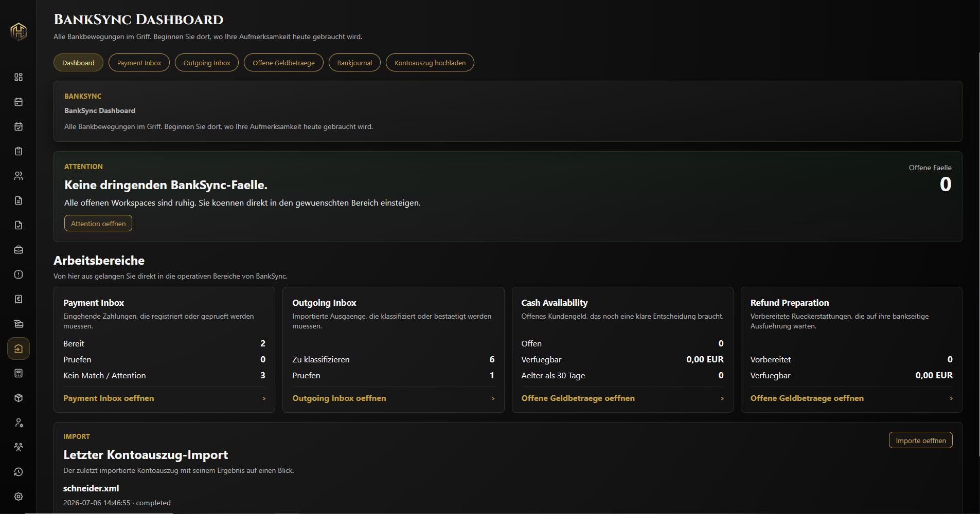Click the Arbeitsbereiche section heading
980x514 pixels.
coord(99,261)
